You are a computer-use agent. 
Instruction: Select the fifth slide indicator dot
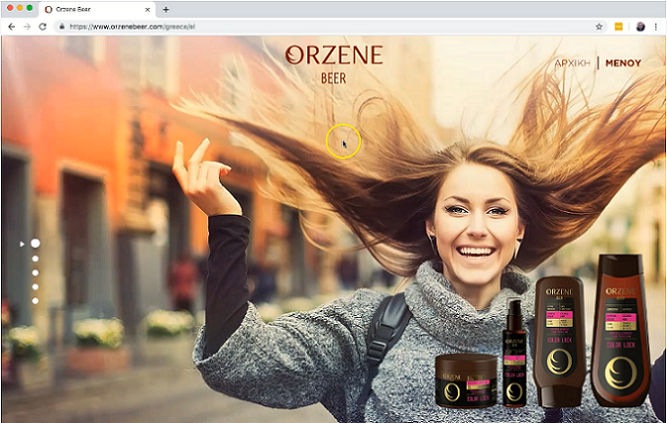(x=35, y=301)
